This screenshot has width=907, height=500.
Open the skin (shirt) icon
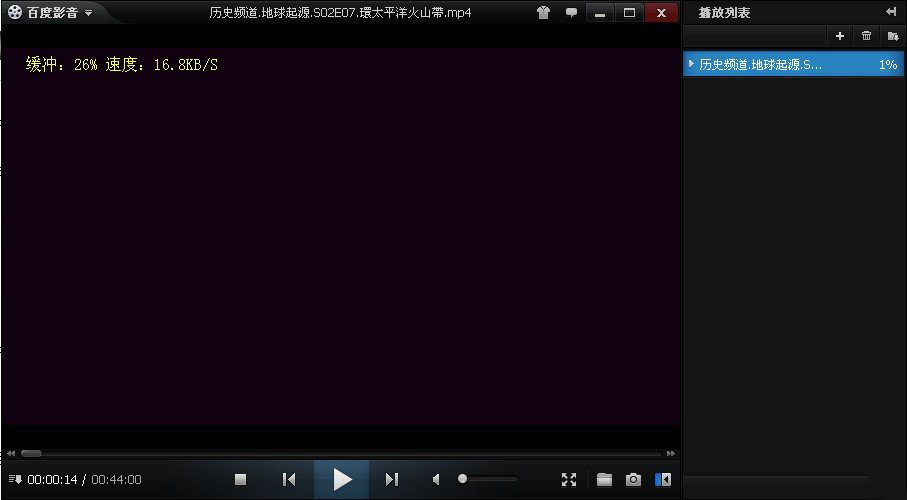543,13
